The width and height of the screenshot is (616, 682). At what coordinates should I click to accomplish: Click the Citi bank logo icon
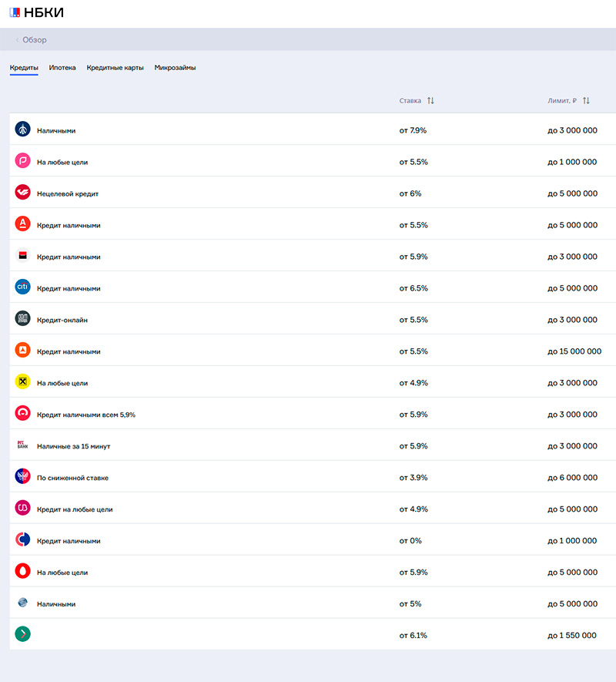coord(22,287)
